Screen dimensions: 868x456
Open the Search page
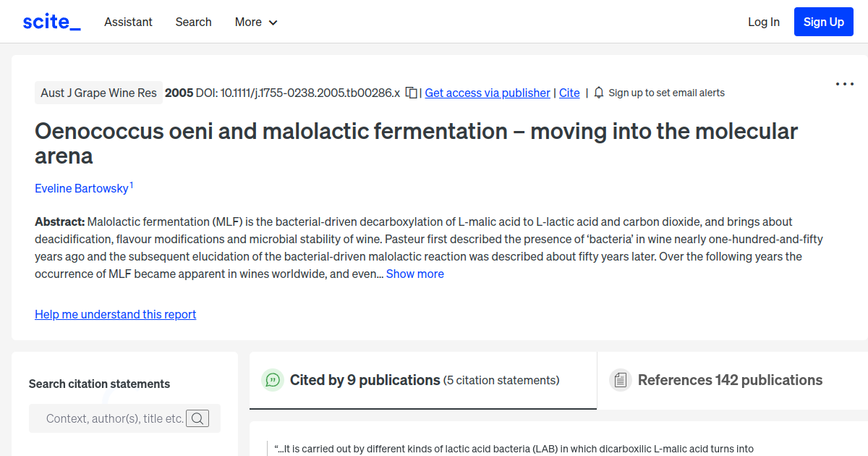tap(193, 22)
